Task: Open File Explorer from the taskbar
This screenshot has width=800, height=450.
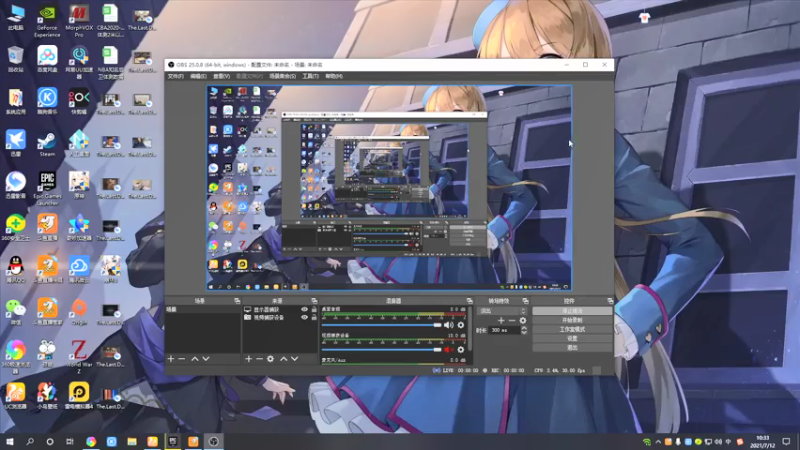Action: (132, 442)
